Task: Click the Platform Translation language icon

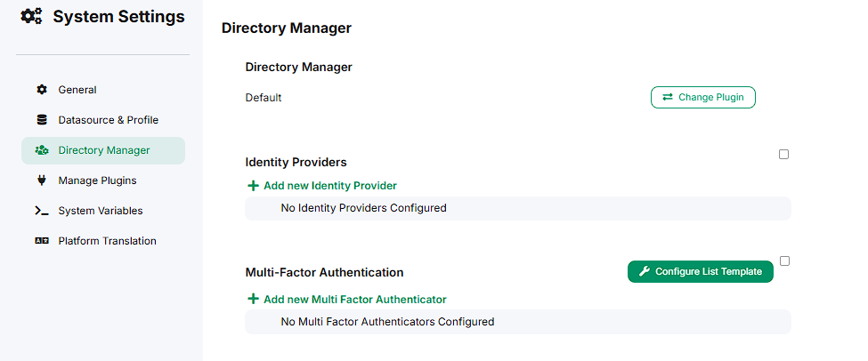Action: pos(42,241)
